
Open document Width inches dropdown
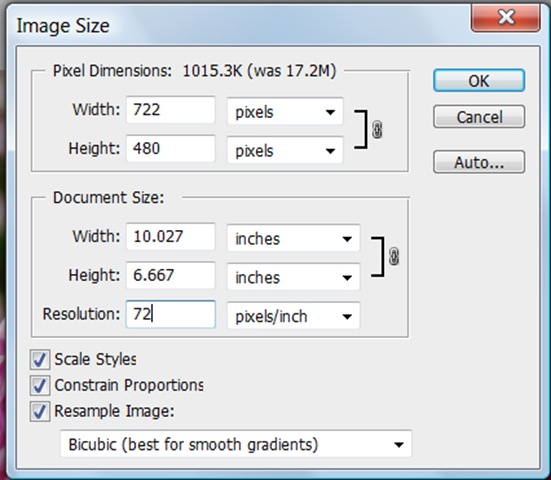pyautogui.click(x=293, y=239)
